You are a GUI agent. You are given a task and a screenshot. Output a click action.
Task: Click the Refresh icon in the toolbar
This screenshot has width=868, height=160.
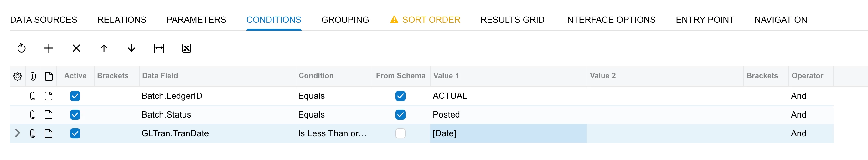pyautogui.click(x=22, y=48)
